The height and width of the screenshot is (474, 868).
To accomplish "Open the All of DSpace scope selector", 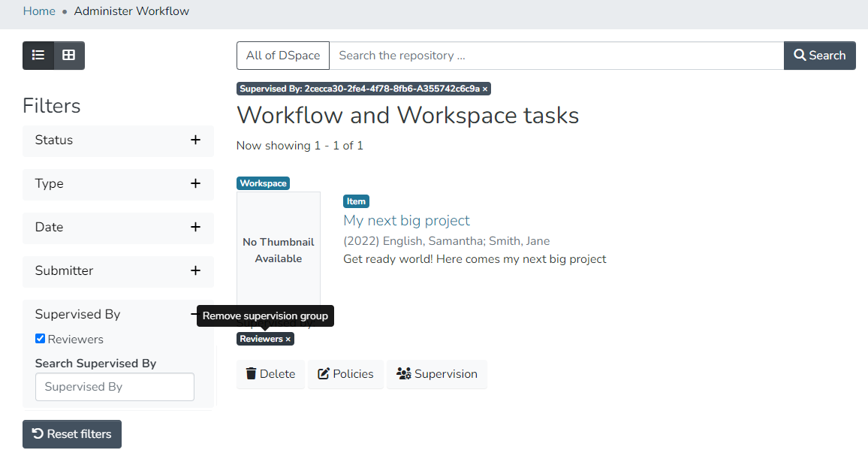I will (x=282, y=56).
